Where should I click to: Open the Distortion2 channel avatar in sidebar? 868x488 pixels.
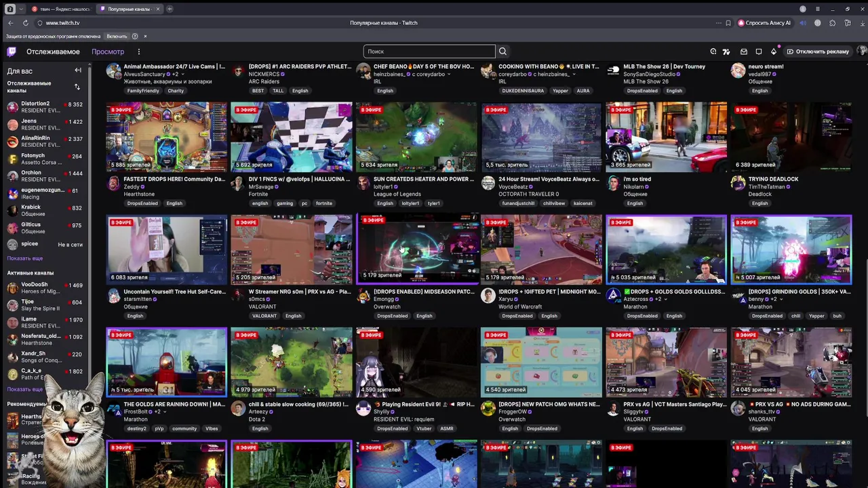point(12,107)
